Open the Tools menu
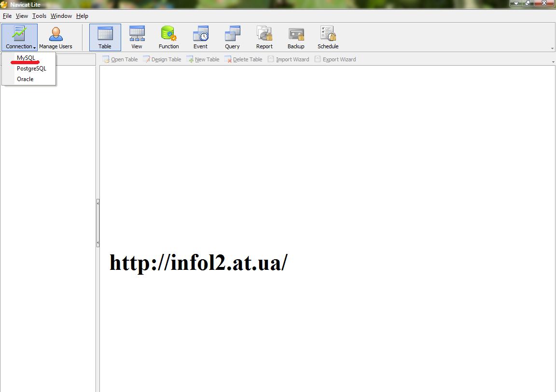Viewport: 556px width, 392px height. point(39,16)
